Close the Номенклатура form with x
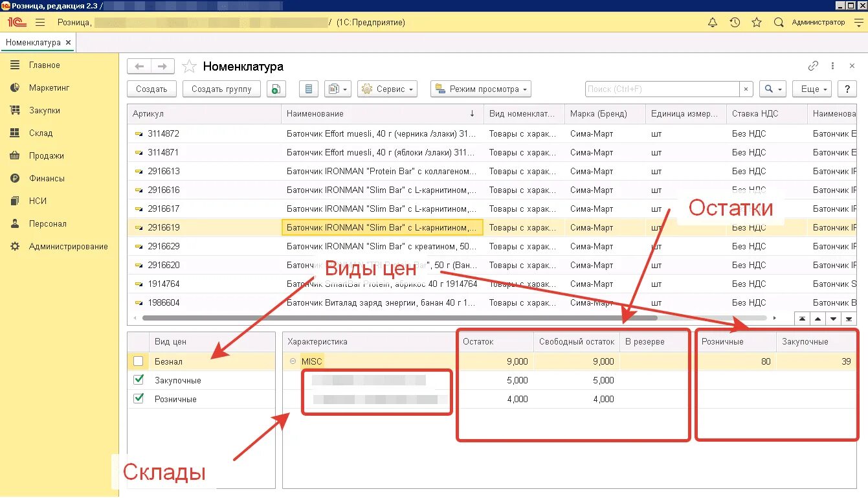Screen dimensions: 868x498 (851, 66)
